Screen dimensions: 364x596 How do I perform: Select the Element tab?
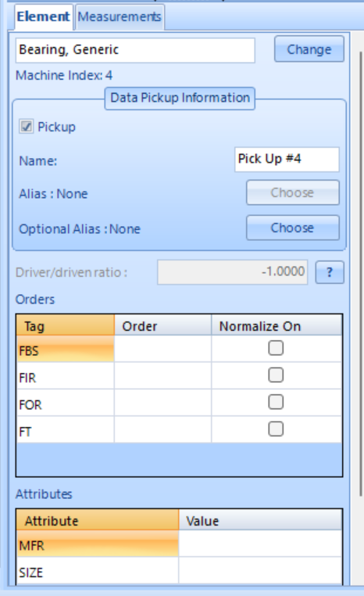[43, 16]
